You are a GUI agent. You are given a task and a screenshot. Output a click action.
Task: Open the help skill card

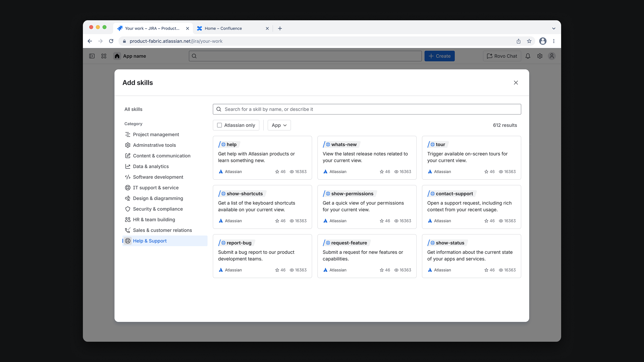click(x=262, y=158)
